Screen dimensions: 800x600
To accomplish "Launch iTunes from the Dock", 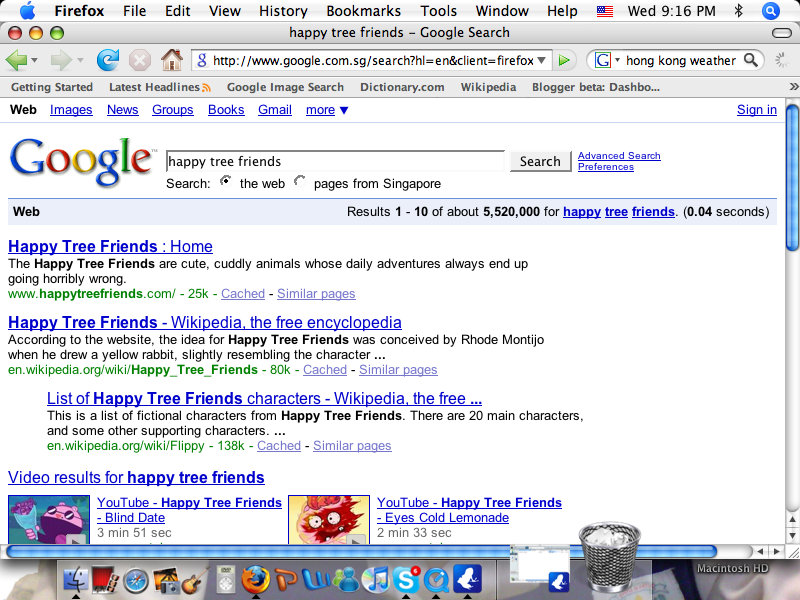I will click(x=376, y=580).
